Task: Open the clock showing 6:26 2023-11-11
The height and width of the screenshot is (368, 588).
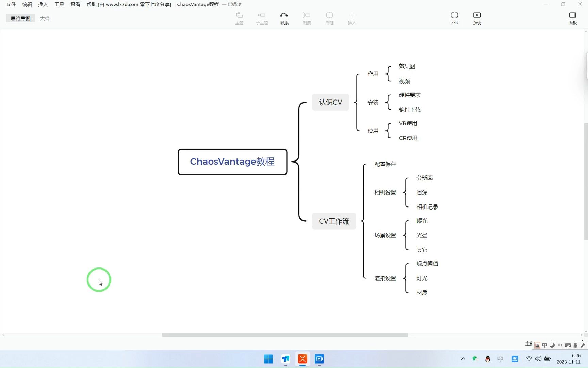Action: pos(569,359)
